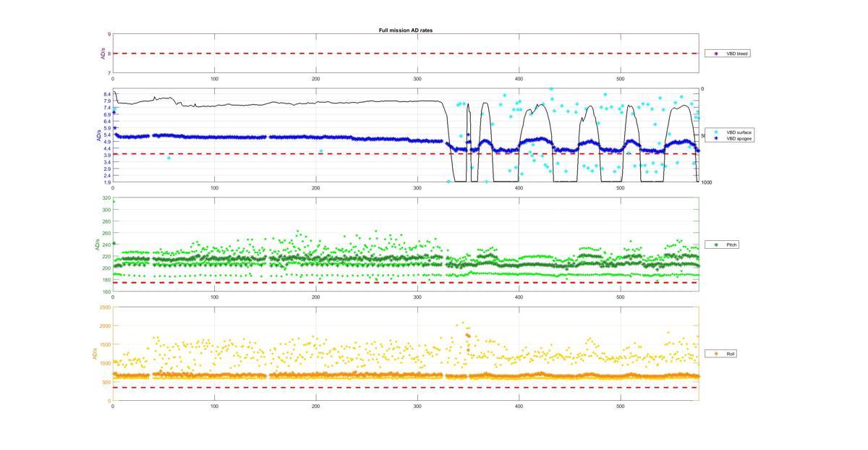Select the "Pitch" legend entry
Image resolution: width=868 pixels, height=450 pixels.
721,245
